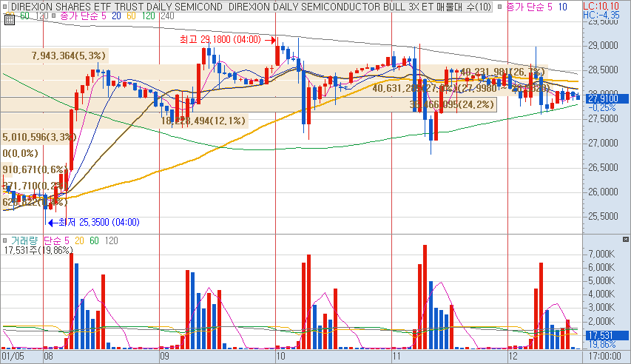The image size is (631, 364).
Task: Close the volume panel with the X icon
Action: (x=625, y=240)
